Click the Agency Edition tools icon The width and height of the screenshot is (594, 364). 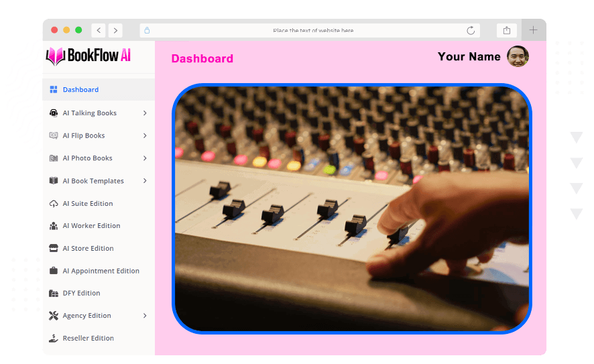(x=54, y=316)
